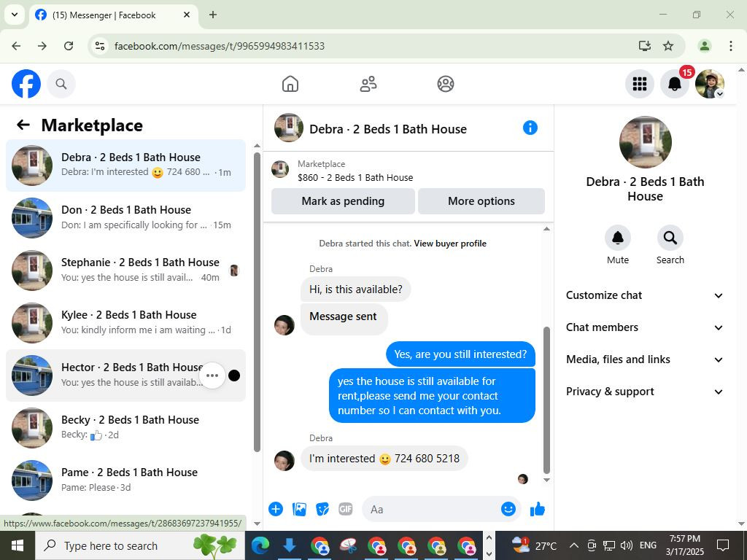
Task: Open the Hector conversation options ellipsis
Action: pyautogui.click(x=212, y=376)
